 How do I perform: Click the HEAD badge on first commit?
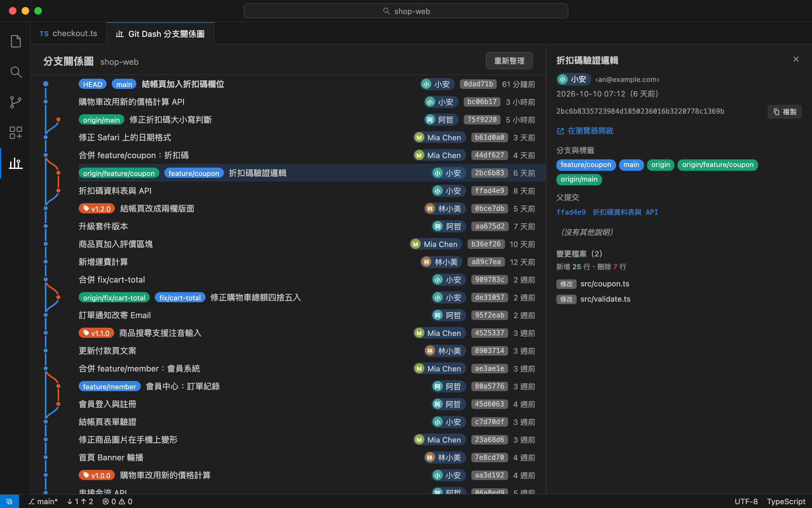point(93,84)
